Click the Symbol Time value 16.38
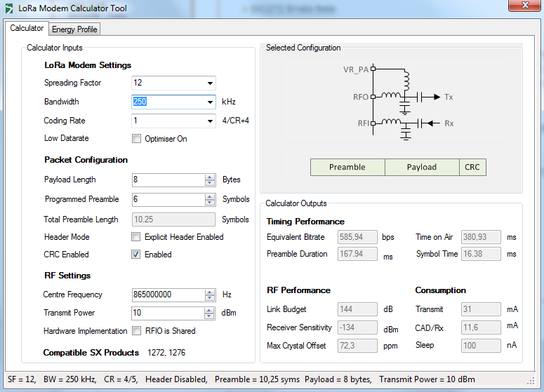The height and width of the screenshot is (392, 544). click(x=481, y=254)
